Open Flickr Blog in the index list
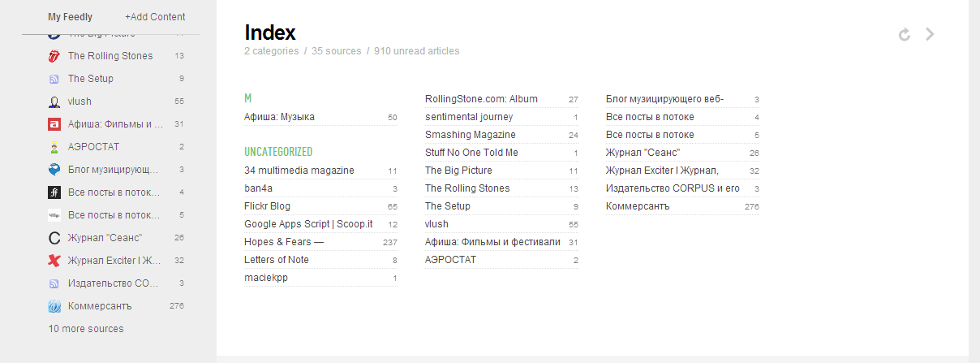 tap(267, 206)
